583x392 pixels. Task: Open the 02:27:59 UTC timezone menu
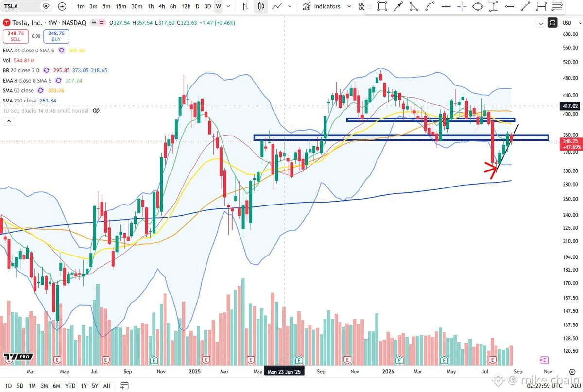(544, 386)
